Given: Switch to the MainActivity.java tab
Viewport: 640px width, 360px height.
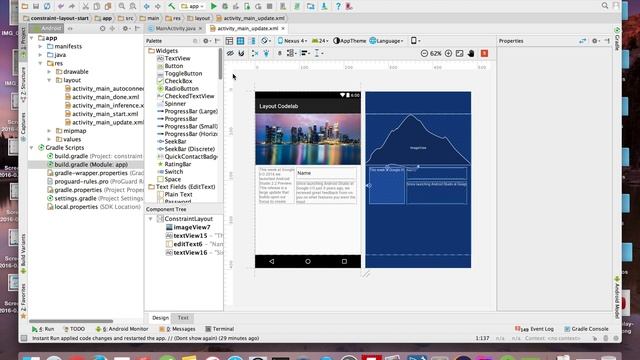Looking at the screenshot, I should (175, 29).
